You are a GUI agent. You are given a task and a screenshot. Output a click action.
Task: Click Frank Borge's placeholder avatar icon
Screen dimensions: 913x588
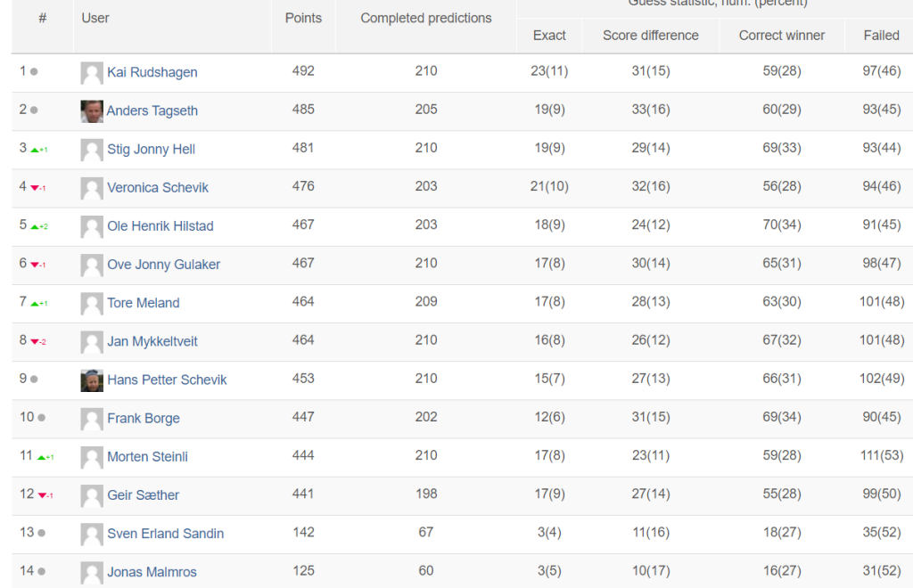tap(92, 419)
